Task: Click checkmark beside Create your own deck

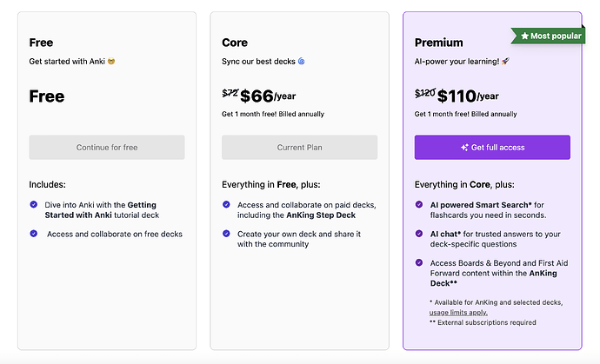Action: click(x=226, y=234)
